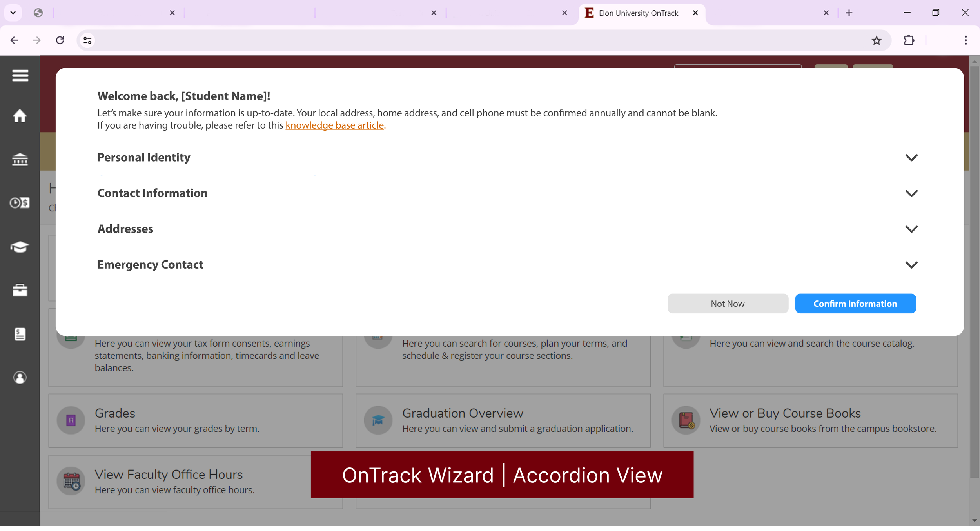Click the Confirm Information button
The width and height of the screenshot is (980, 531).
click(855, 304)
